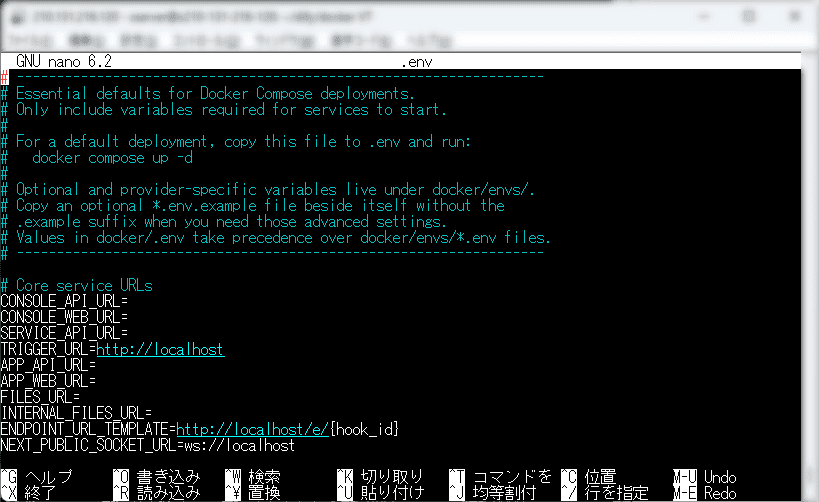The height and width of the screenshot is (502, 819).
Task: Click the ENDPOINT_URL_TEMPLATE= variable name
Action: pyautogui.click(x=88, y=429)
